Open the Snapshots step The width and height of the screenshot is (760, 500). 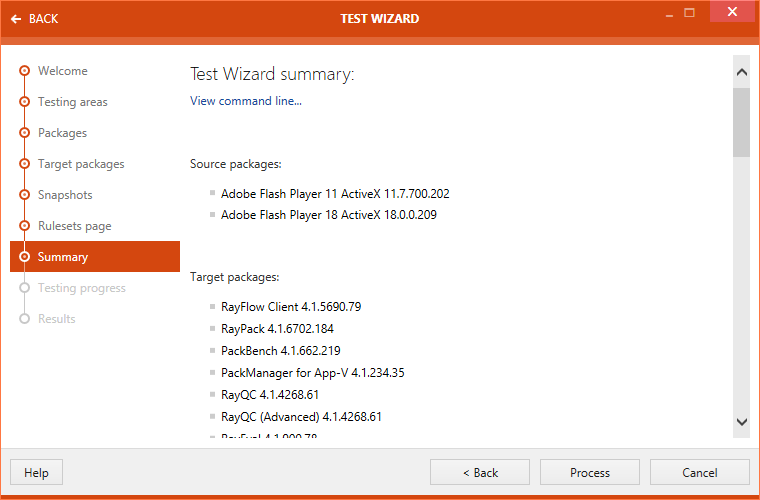[65, 195]
